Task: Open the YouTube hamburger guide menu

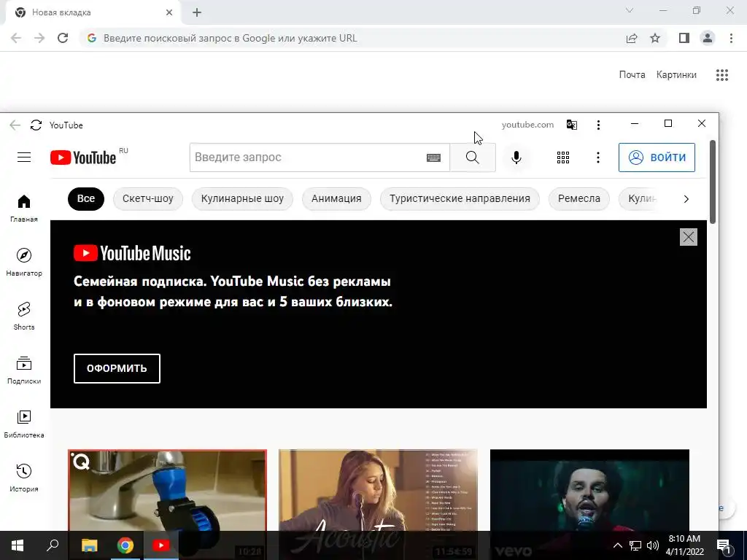Action: (x=24, y=157)
